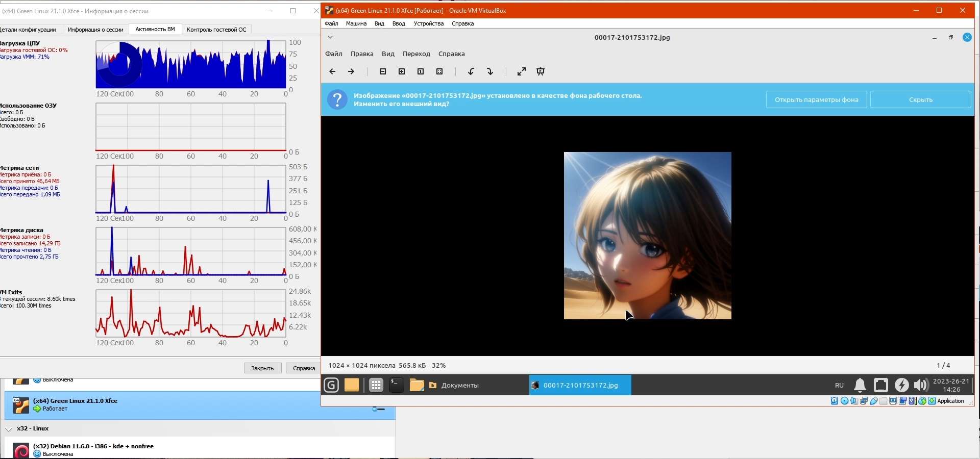This screenshot has height=459, width=980.
Task: Open the terminal from guest taskbar
Action: pos(396,385)
